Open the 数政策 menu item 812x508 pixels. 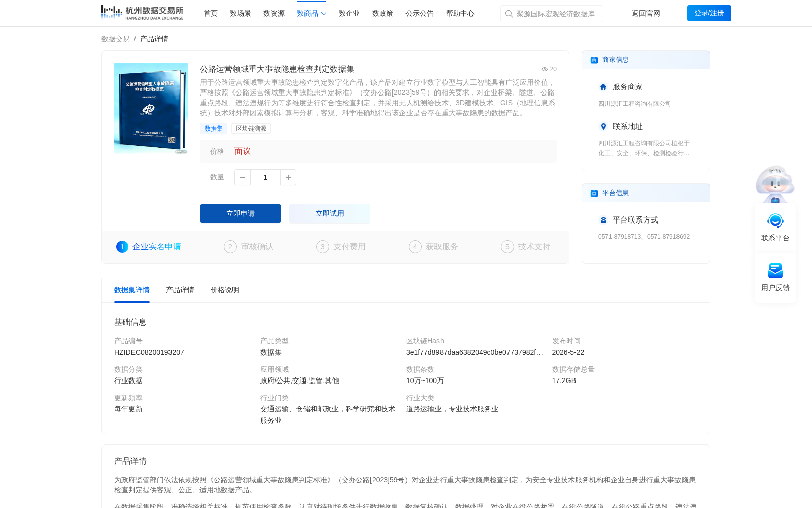(383, 13)
